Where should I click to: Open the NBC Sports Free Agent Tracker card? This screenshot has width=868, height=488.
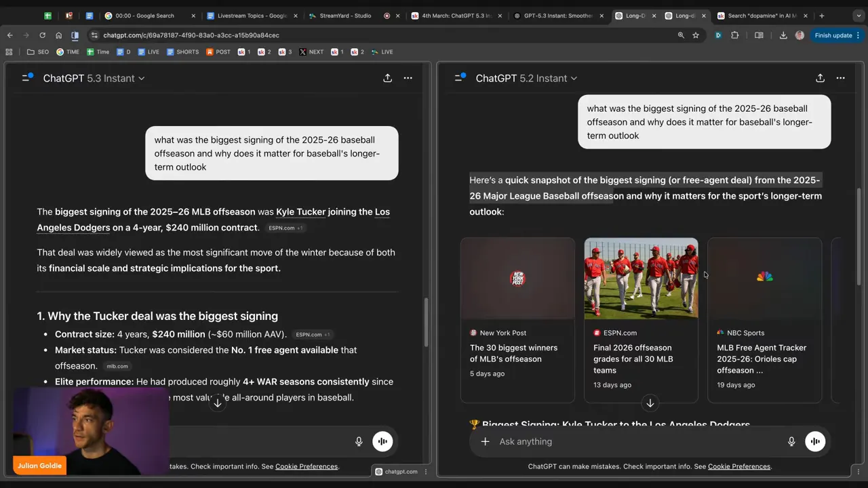(764, 320)
